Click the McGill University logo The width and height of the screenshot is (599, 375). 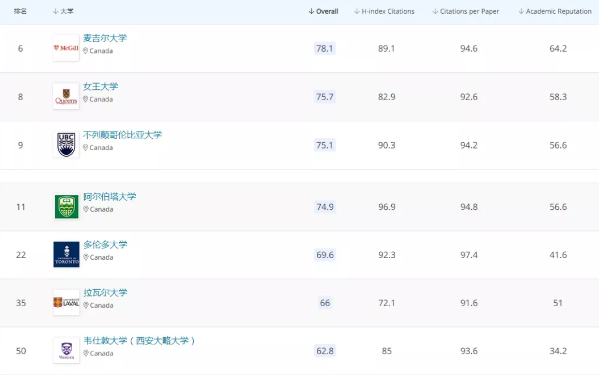pyautogui.click(x=66, y=48)
